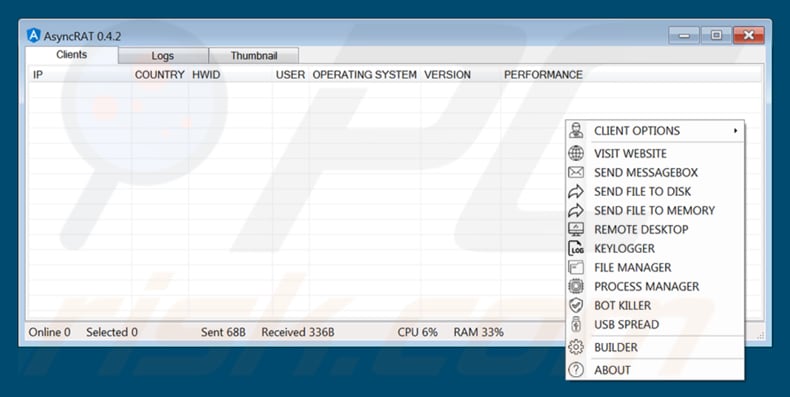Close the AsyncRAT window
Image resolution: width=790 pixels, height=397 pixels.
(x=749, y=35)
